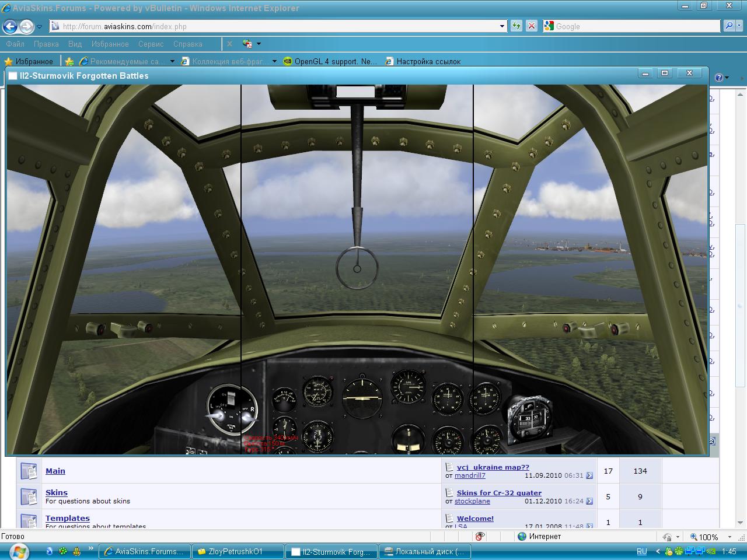Click the add-to-favorites-bar star icon
This screenshot has height=560, width=747.
click(69, 61)
